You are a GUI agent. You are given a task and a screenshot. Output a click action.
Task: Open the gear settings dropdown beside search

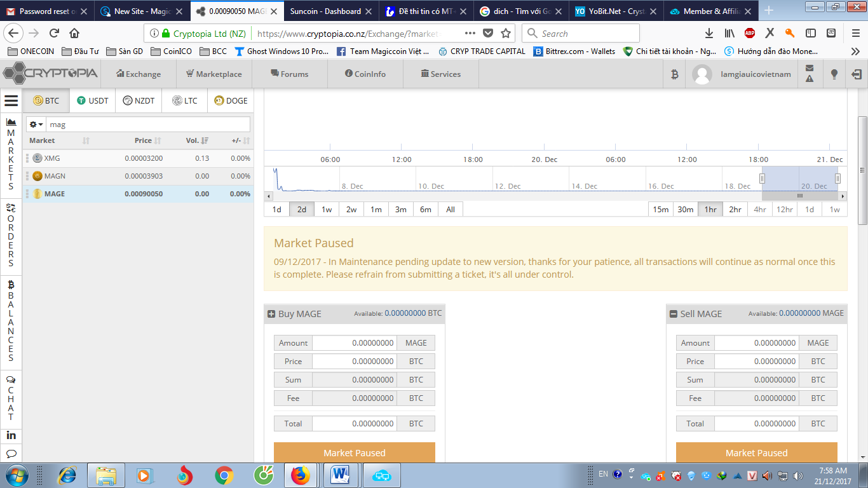(36, 125)
